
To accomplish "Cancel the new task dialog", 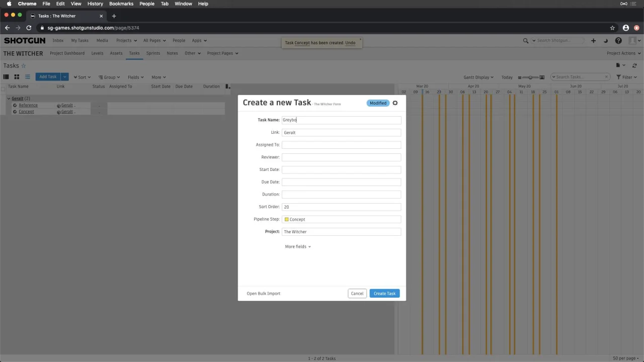I will (357, 294).
